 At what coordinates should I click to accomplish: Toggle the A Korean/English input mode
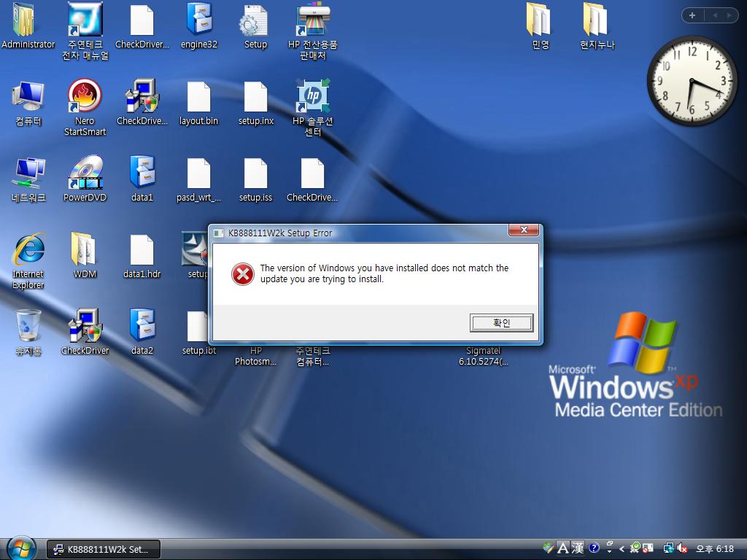tap(563, 548)
